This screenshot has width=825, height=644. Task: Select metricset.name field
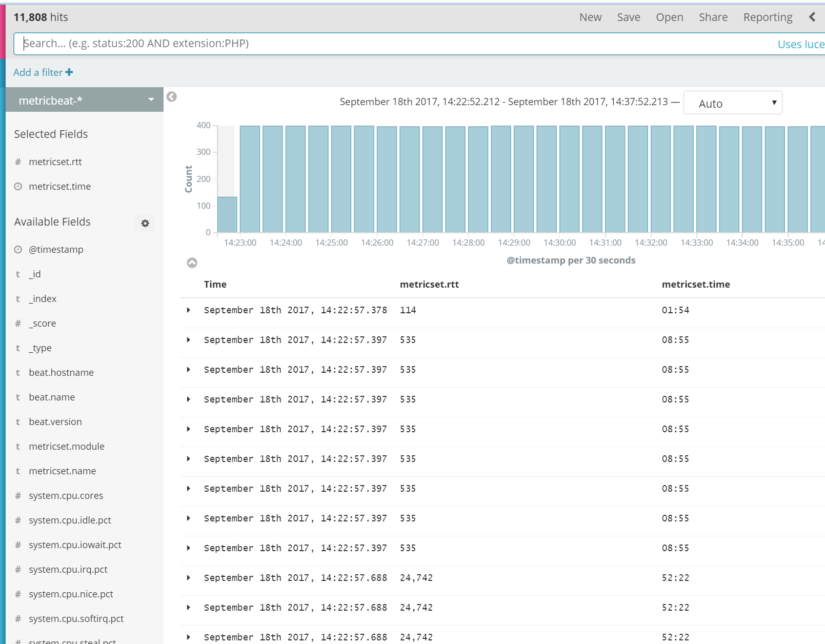tap(63, 471)
